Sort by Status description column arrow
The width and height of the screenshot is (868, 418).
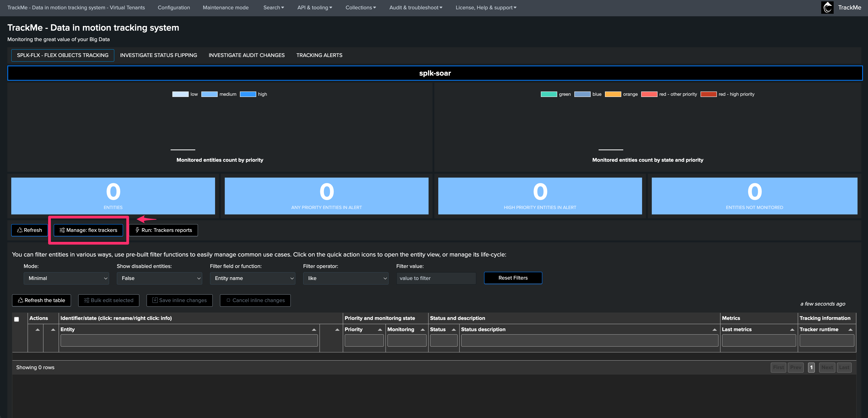click(x=714, y=329)
